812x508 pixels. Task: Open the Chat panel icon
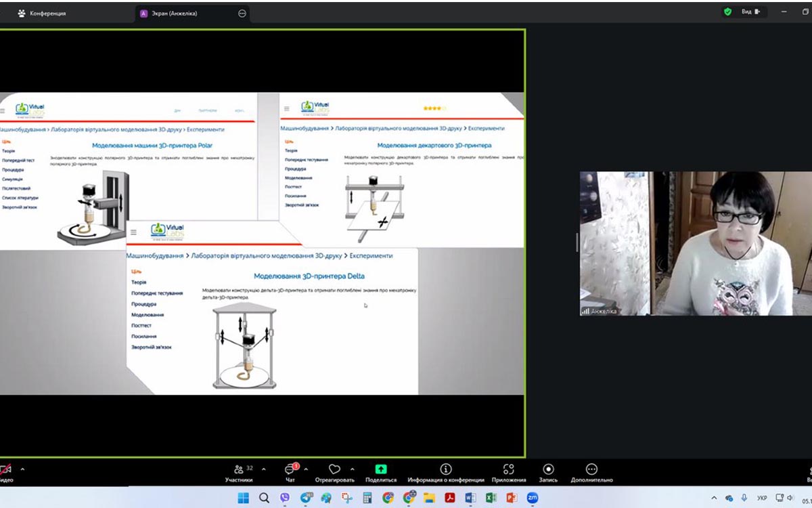point(290,470)
